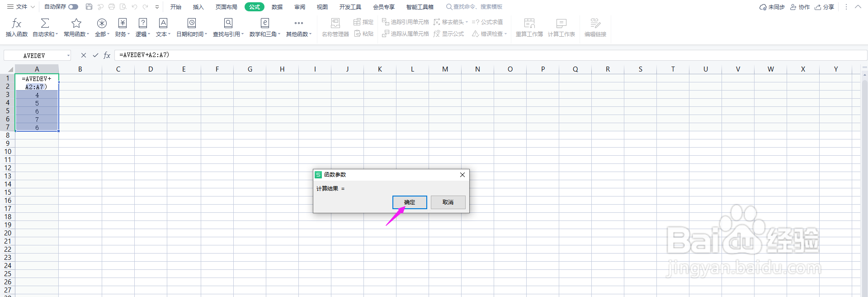Switch to the Home (开始) tab
Viewport: 868px width, 297px height.
[176, 7]
